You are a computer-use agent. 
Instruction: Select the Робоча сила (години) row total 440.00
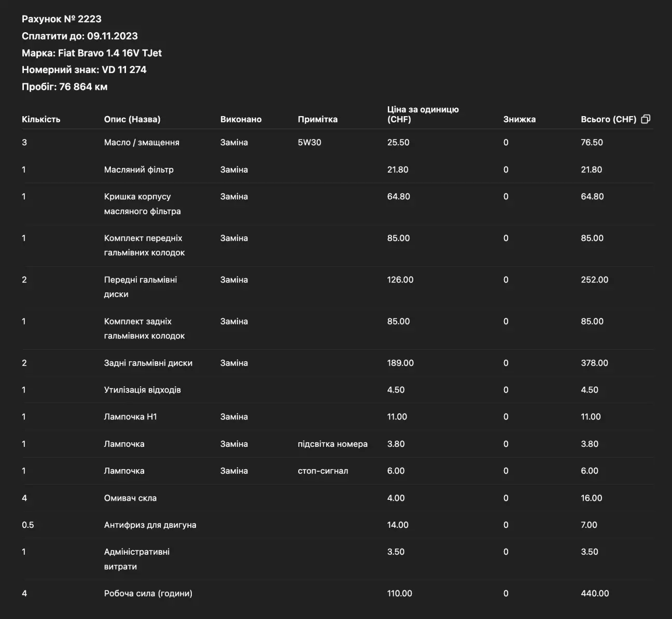pos(595,593)
